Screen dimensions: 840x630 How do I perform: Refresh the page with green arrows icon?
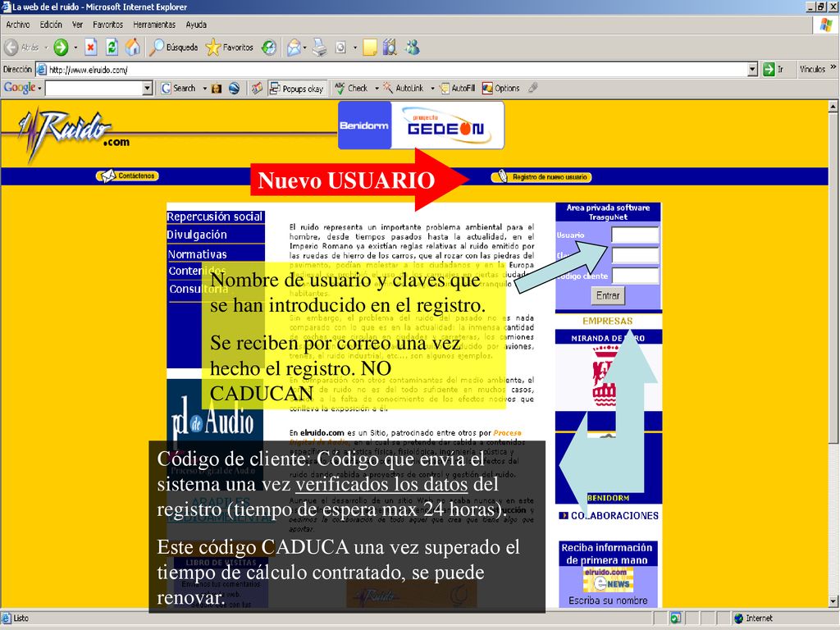coord(112,48)
